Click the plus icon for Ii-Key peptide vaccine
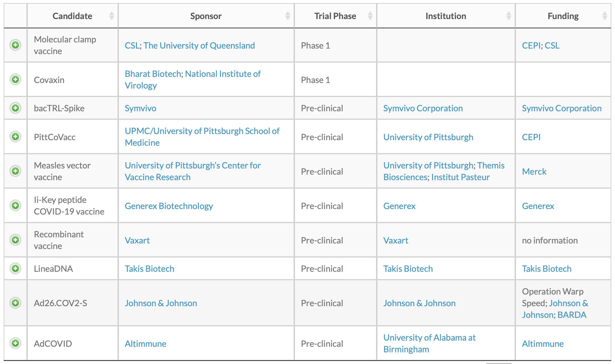The height and width of the screenshot is (364, 615). [x=15, y=205]
